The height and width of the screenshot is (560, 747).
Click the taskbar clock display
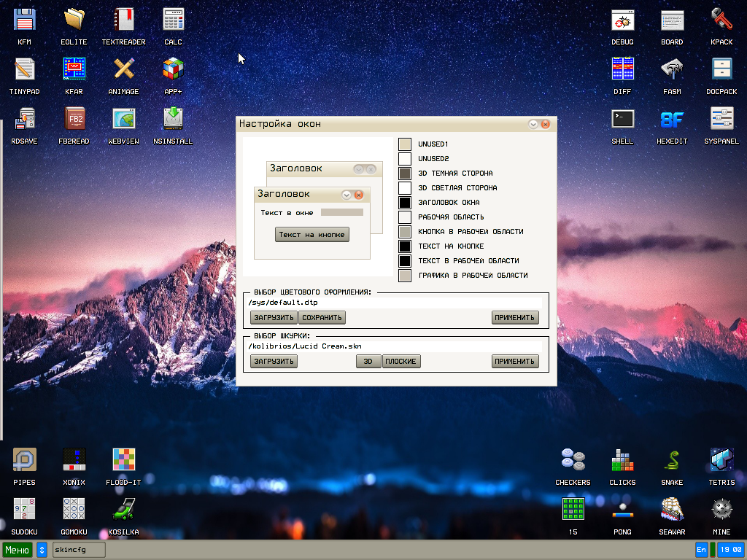[x=730, y=549]
